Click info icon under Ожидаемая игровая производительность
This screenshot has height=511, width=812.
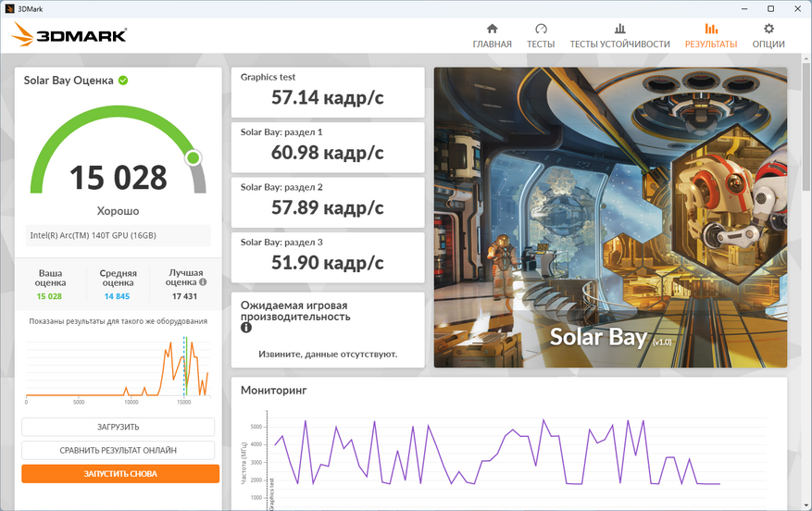(246, 328)
